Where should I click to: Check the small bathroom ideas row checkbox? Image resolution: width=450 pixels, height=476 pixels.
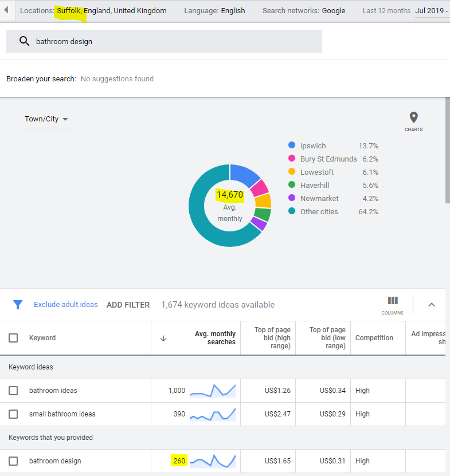coord(13,414)
